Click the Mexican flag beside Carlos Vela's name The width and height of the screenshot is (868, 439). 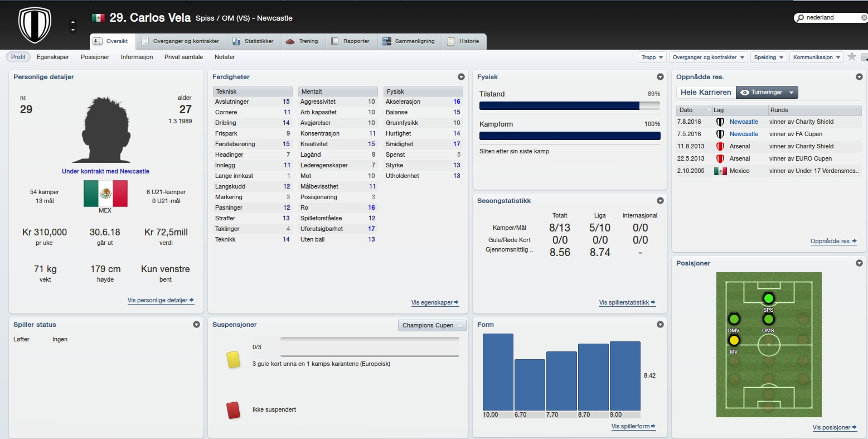(x=98, y=18)
